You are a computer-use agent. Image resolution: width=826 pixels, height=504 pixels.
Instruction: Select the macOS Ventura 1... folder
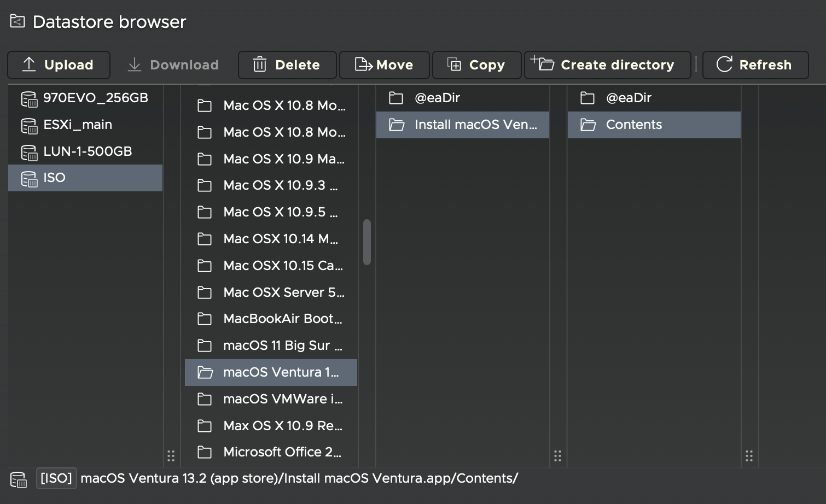[271, 372]
